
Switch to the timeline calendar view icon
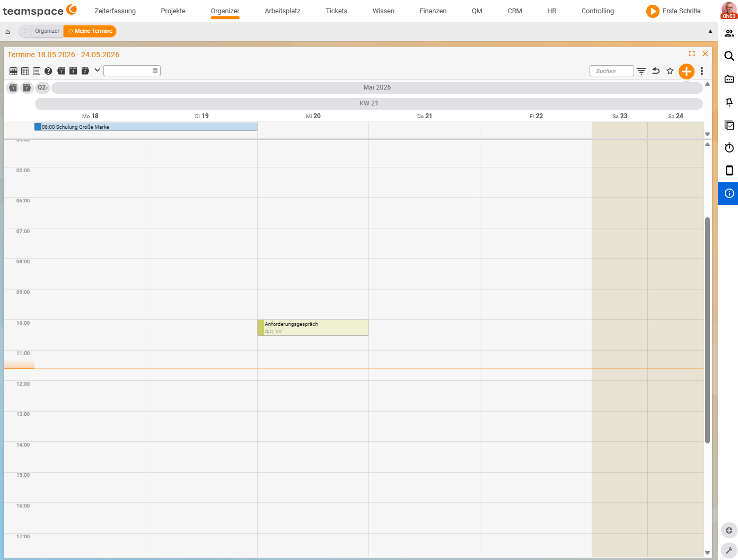tap(13, 71)
